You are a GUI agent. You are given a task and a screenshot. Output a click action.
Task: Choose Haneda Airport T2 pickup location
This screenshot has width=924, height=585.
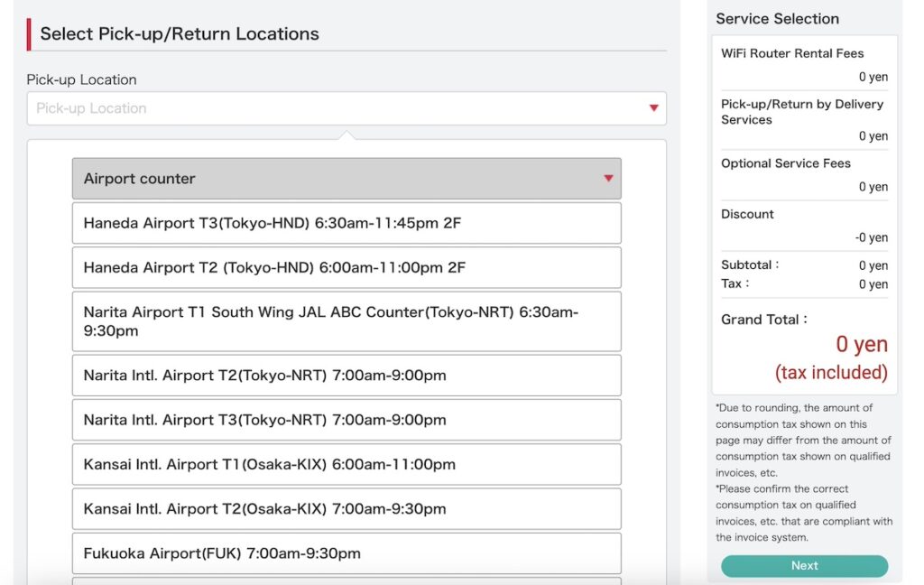(x=346, y=268)
